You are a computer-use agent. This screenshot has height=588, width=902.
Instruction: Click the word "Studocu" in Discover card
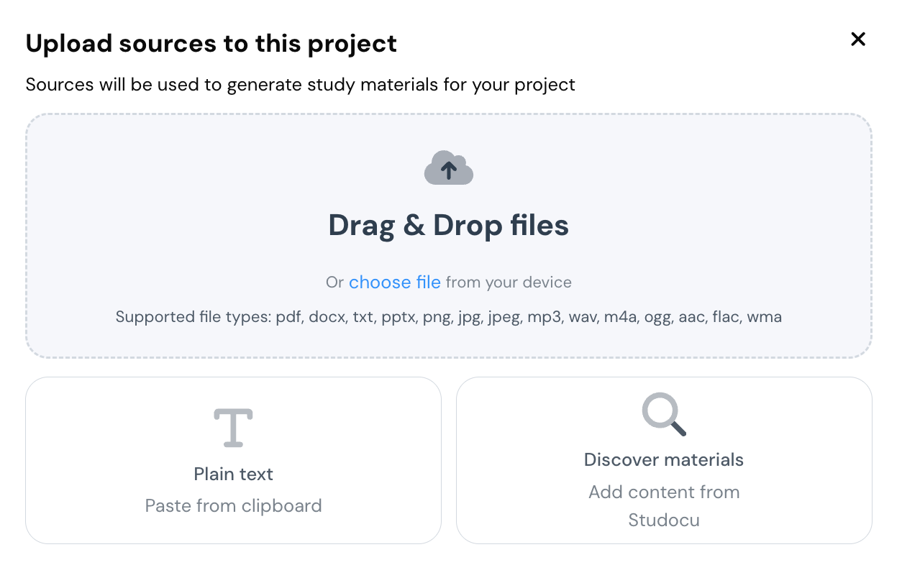coord(664,520)
